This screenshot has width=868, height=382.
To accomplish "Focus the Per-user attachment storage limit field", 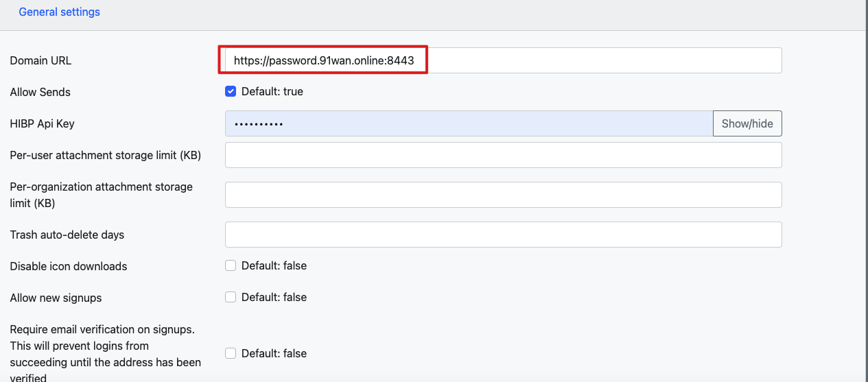I will [x=503, y=155].
